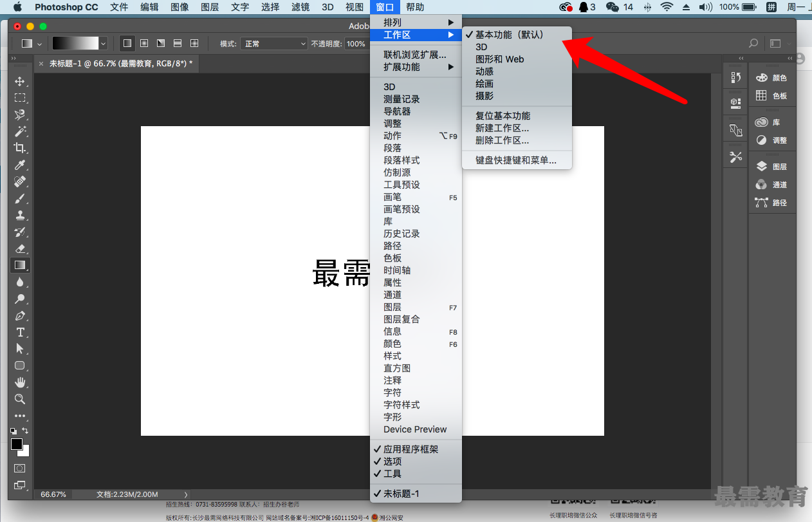This screenshot has height=522, width=812.
Task: Open the 模式 blend mode dropdown
Action: (x=274, y=44)
